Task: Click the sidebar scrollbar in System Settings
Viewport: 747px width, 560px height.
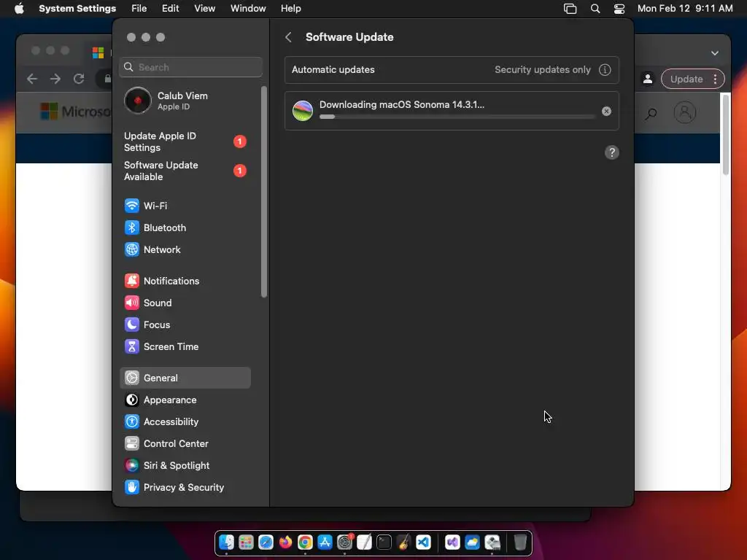Action: pos(264,192)
